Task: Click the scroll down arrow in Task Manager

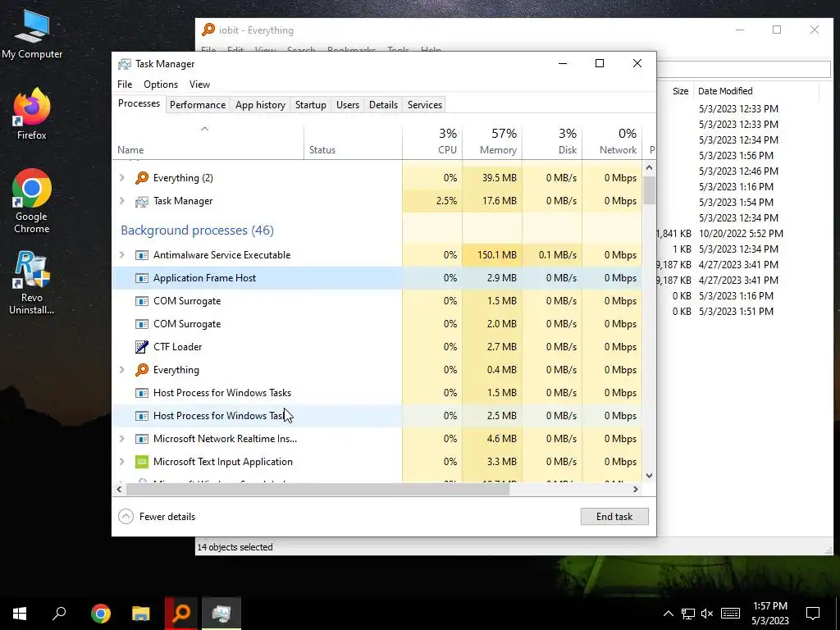Action: pos(650,475)
